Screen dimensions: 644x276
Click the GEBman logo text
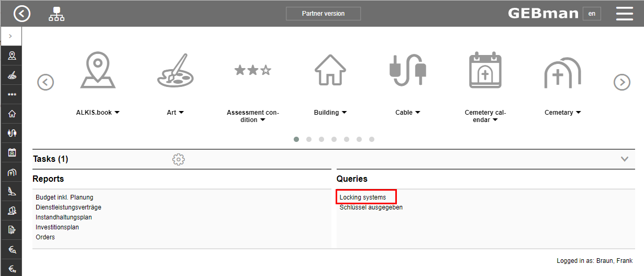click(543, 14)
